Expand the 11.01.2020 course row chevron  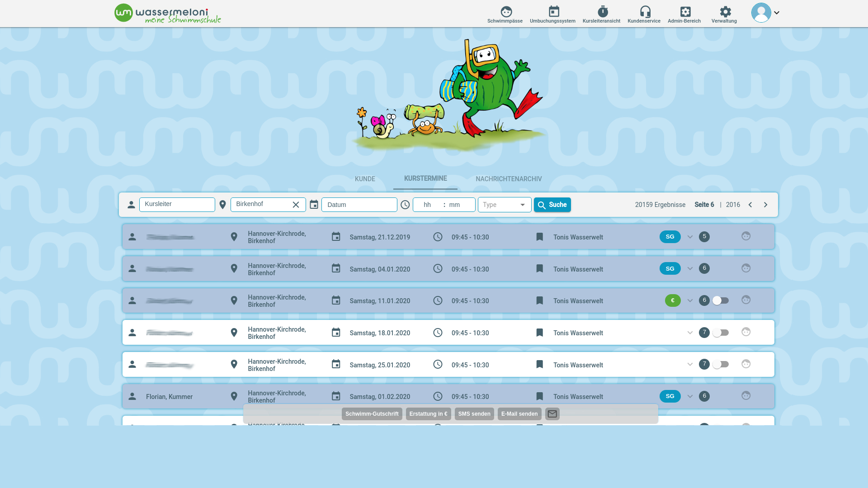690,300
